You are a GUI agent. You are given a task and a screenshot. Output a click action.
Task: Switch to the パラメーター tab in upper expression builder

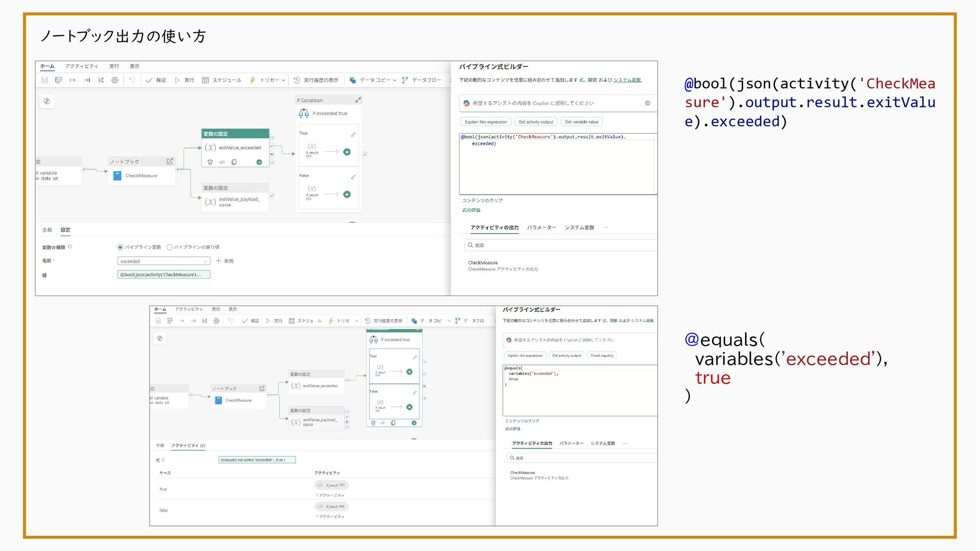click(x=542, y=228)
